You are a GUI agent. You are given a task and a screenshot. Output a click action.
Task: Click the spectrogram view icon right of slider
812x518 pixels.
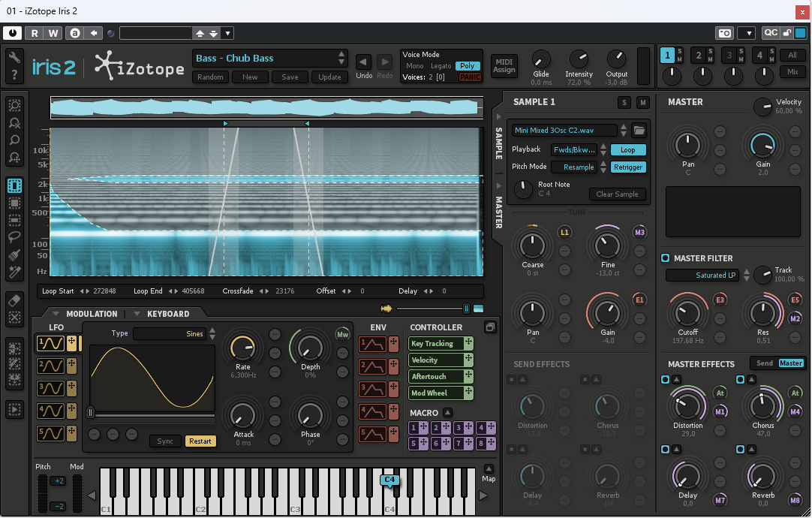[479, 309]
